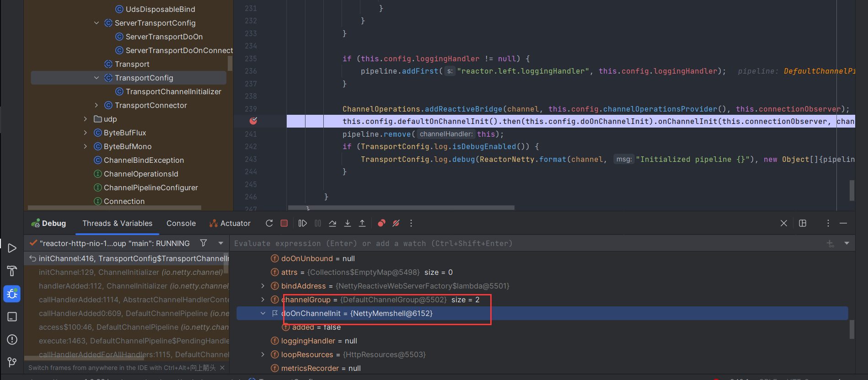Click the evaluate expression input field
Image resolution: width=868 pixels, height=380 pixels.
coord(526,243)
